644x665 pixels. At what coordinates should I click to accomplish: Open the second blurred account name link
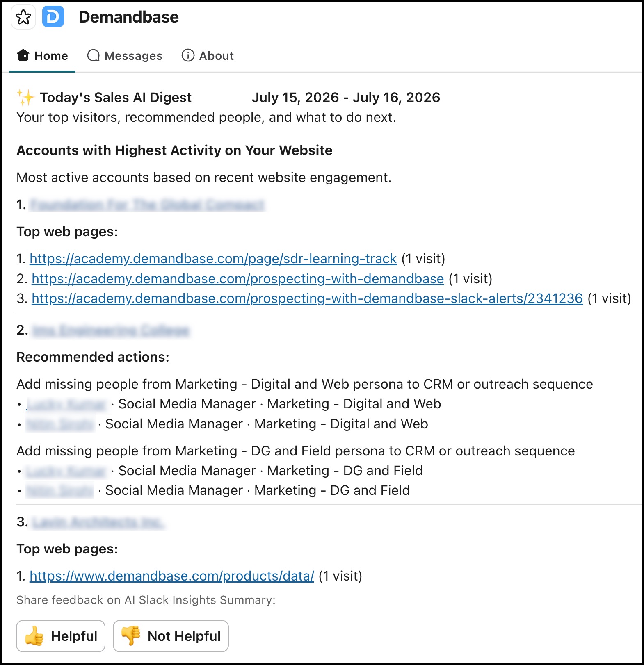coord(111,330)
